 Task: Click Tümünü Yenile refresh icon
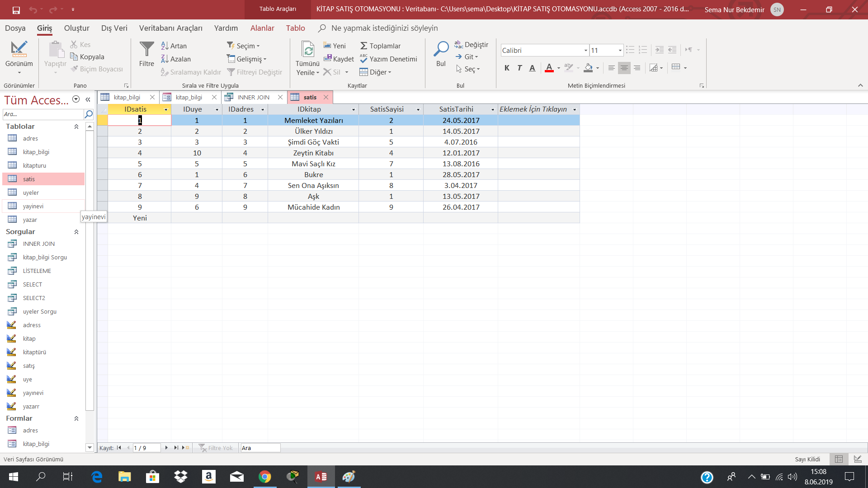coord(307,50)
